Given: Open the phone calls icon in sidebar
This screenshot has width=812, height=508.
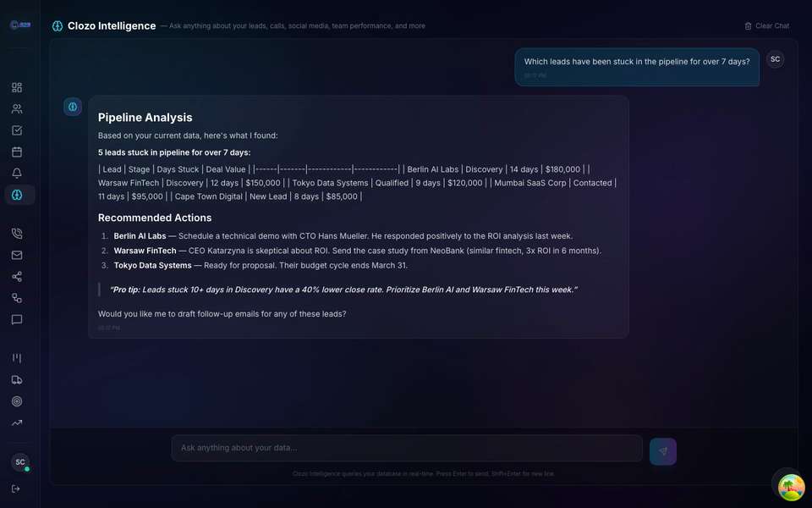Looking at the screenshot, I should (x=17, y=234).
